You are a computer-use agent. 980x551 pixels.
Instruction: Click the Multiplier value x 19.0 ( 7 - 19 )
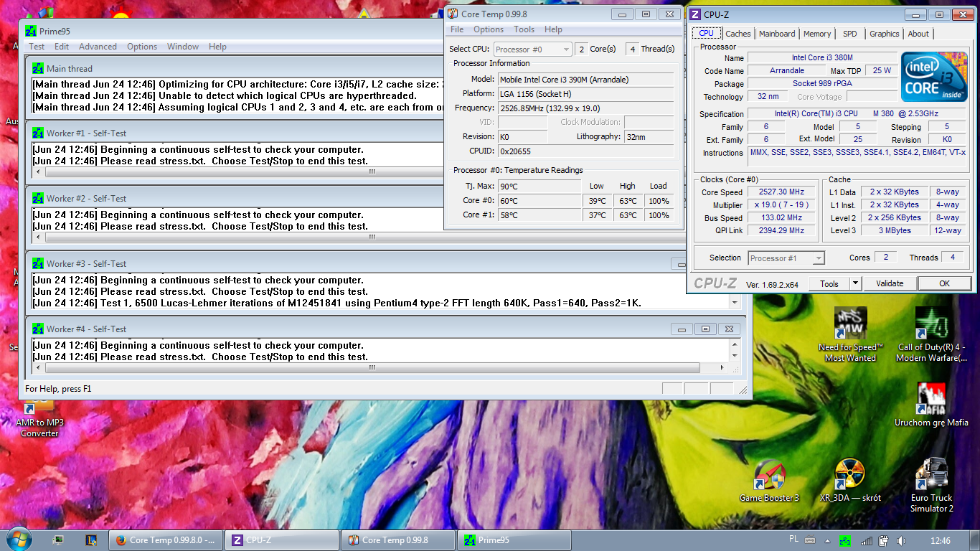click(781, 205)
